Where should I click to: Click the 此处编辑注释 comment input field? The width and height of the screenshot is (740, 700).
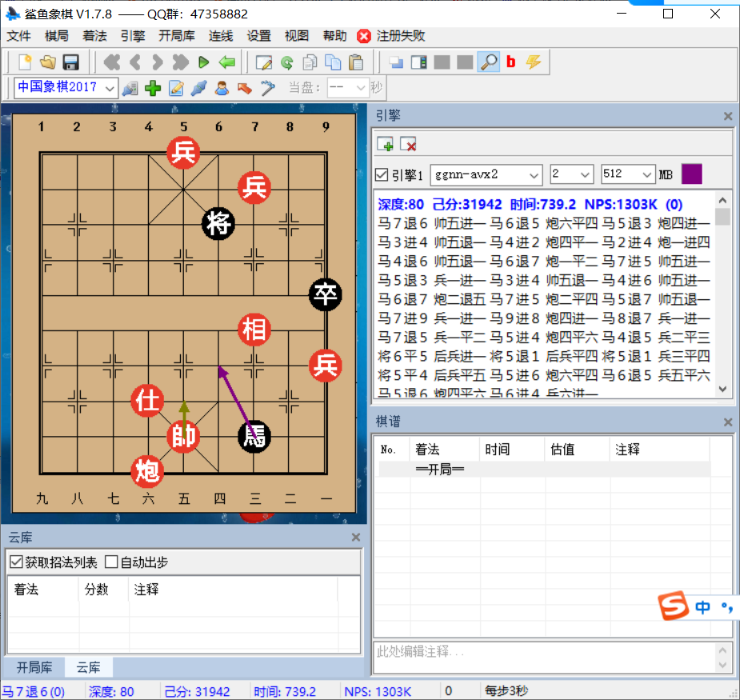544,653
